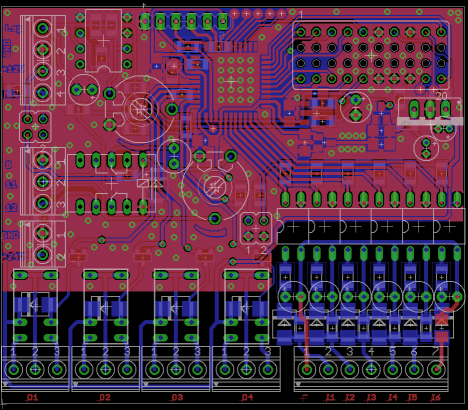Viewport: 468px width, 410px height.
Task: Select pad 1 of the top-left four-pin terminal
Action: pyautogui.click(x=43, y=28)
